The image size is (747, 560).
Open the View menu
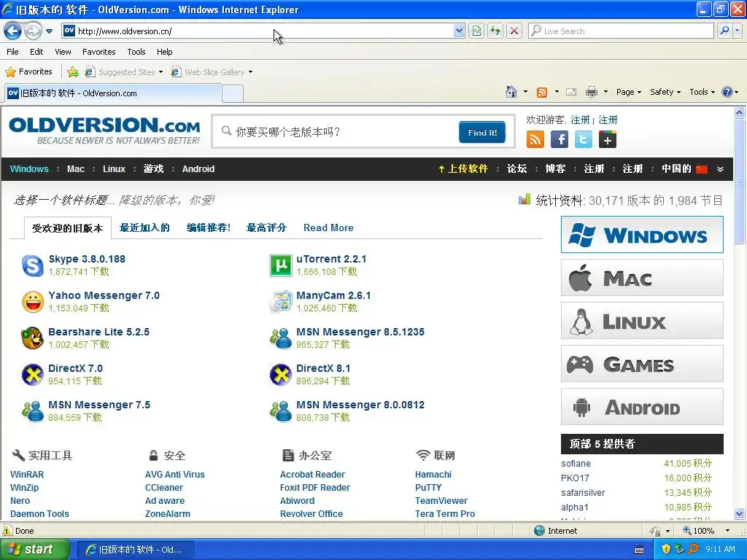(x=63, y=52)
